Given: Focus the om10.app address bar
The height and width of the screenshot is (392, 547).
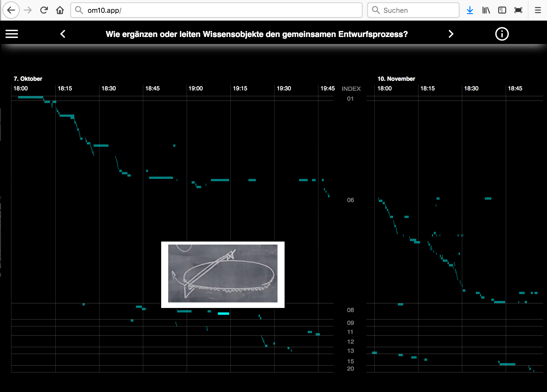Looking at the screenshot, I should (x=216, y=10).
